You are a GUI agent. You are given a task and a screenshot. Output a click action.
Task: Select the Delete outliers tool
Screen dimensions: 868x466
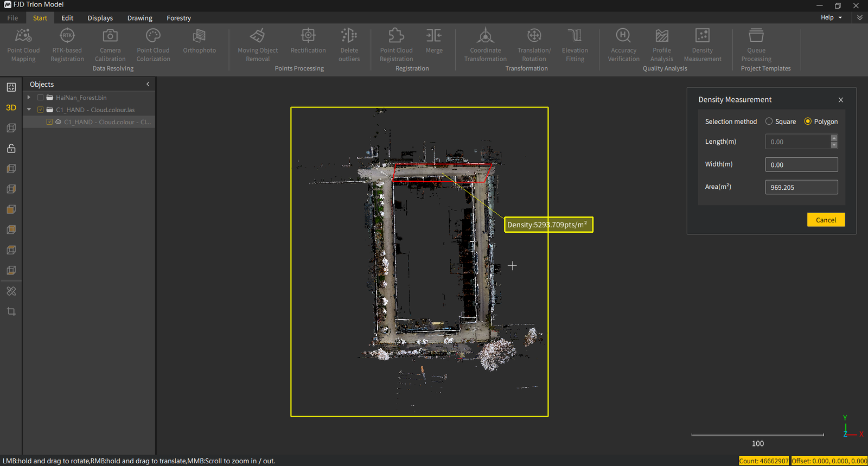[x=349, y=44]
